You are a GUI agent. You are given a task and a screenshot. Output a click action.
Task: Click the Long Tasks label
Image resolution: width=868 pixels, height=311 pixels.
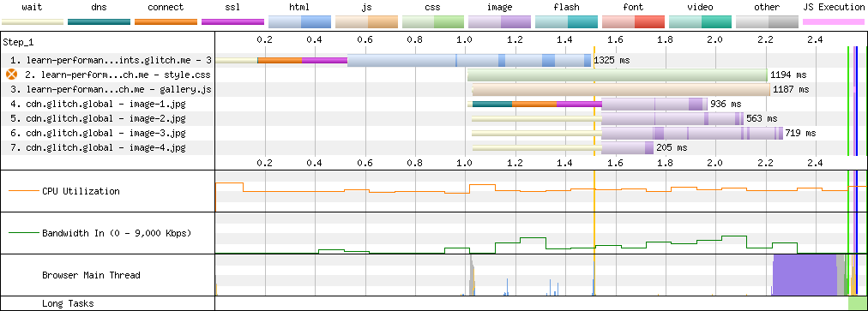click(68, 303)
